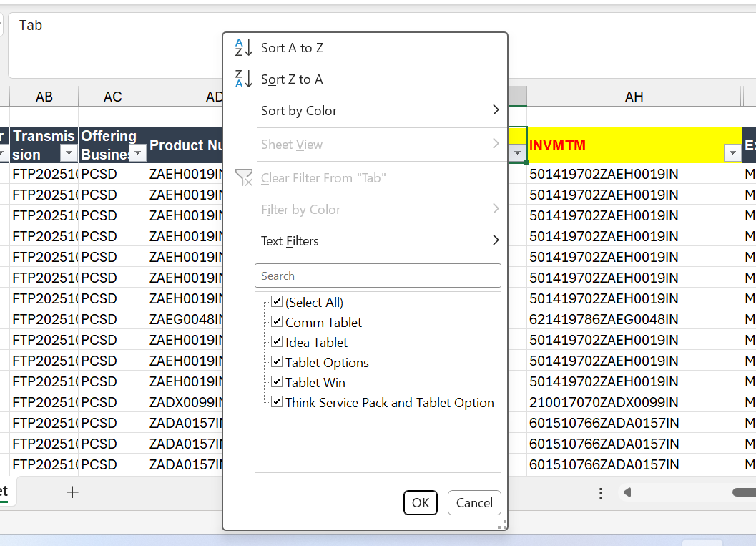The height and width of the screenshot is (546, 756).
Task: Click the Sort Z to A icon
Action: click(244, 79)
